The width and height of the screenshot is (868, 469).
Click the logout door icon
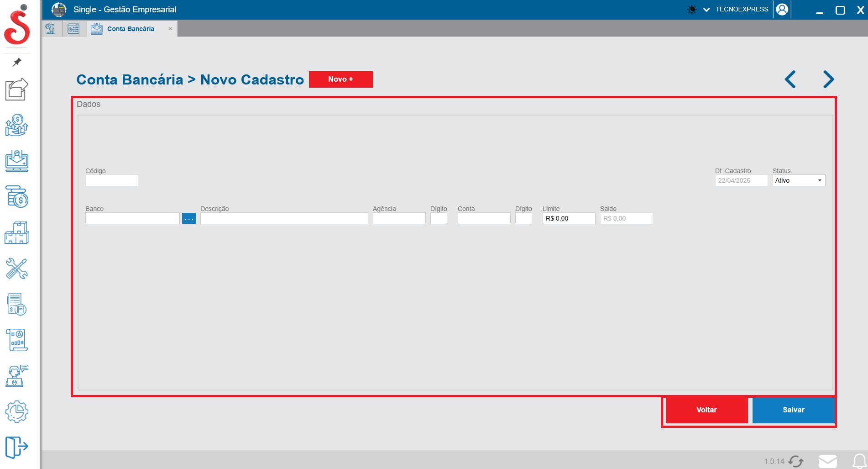pos(17,447)
